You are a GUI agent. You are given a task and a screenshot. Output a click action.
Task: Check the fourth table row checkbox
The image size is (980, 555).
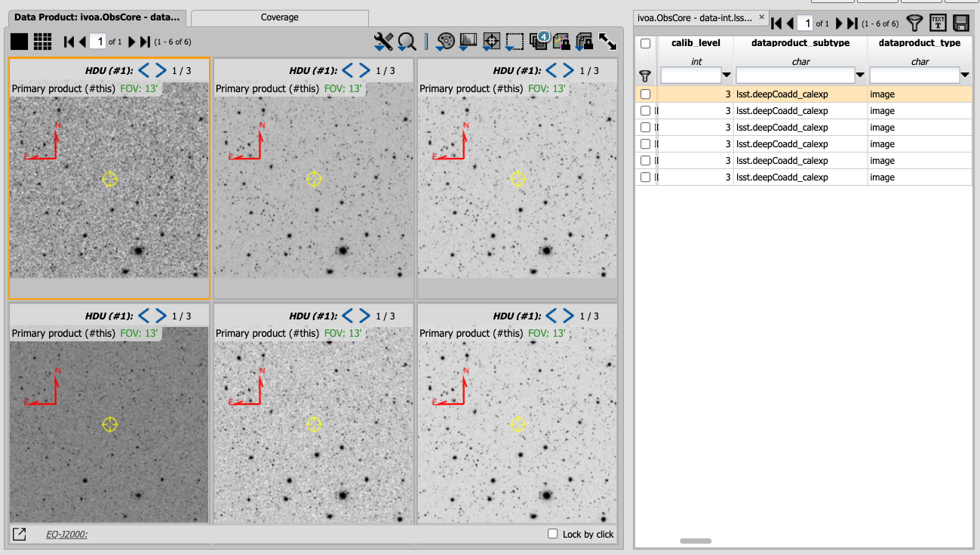[x=645, y=144]
